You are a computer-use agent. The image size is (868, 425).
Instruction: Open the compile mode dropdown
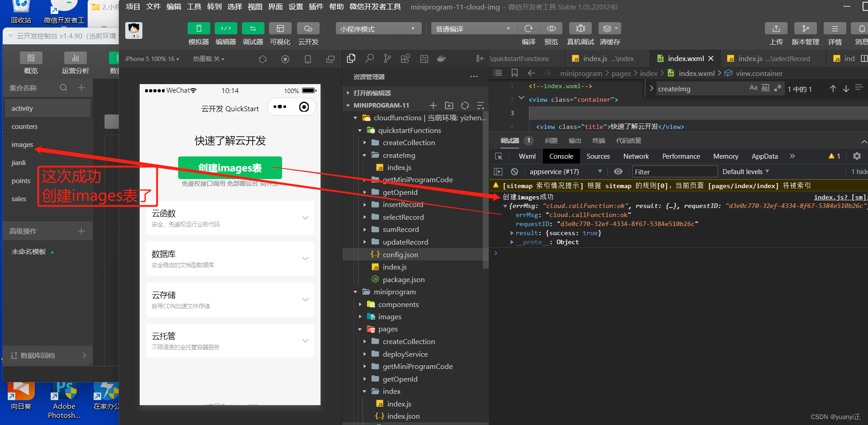[x=473, y=28]
